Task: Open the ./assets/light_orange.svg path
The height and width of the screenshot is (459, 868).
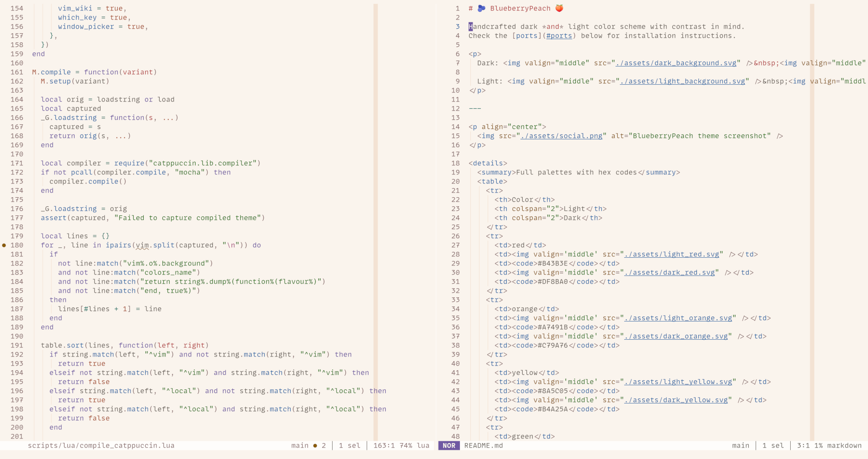Action: (678, 318)
